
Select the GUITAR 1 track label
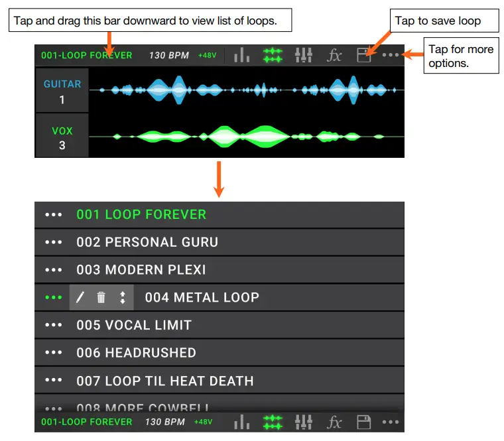(62, 91)
